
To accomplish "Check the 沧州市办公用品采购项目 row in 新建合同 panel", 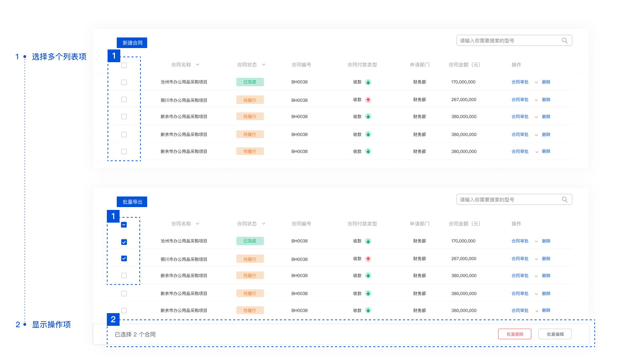I will point(124,82).
